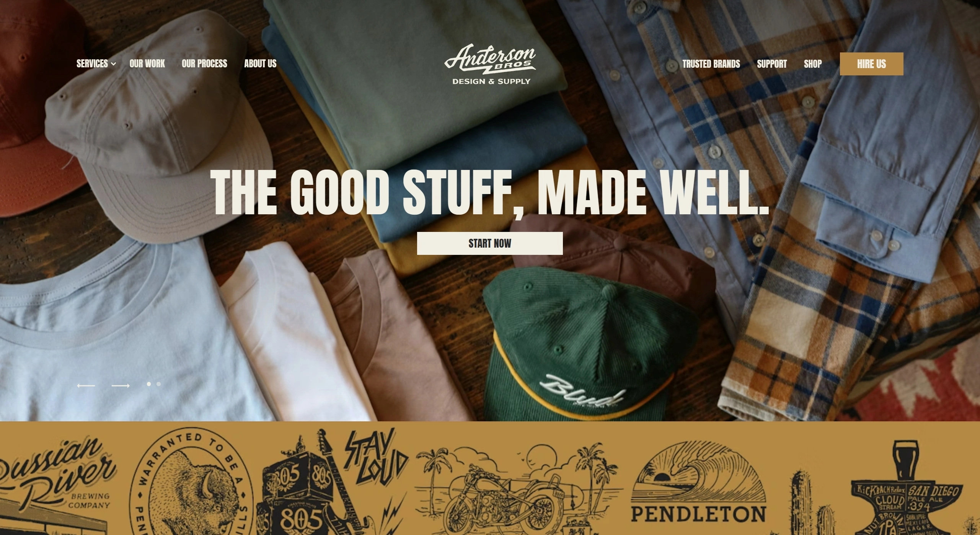Go to previous slide with left arrow
Viewport: 980px width, 535px height.
[x=86, y=385]
